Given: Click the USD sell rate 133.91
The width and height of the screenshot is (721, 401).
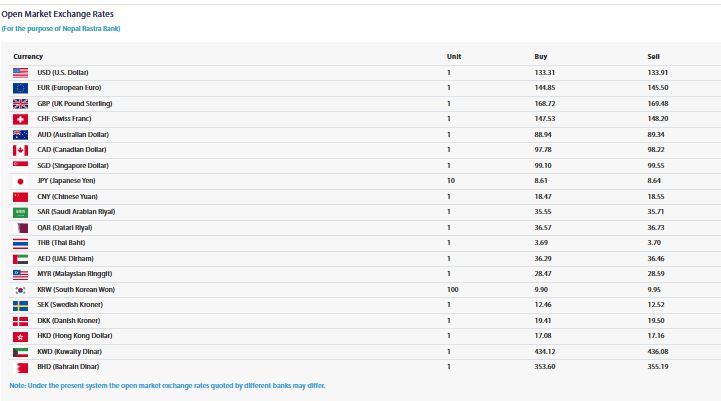Looking at the screenshot, I should click(658, 73).
